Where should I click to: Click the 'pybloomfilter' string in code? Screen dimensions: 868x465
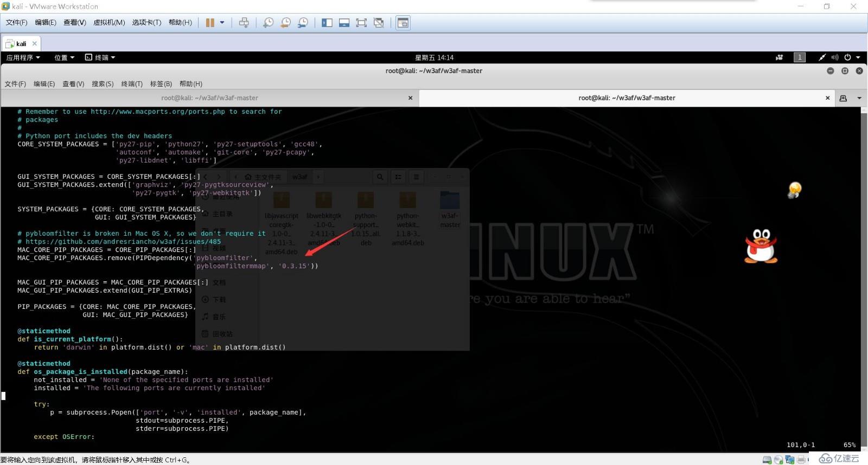pyautogui.click(x=223, y=258)
